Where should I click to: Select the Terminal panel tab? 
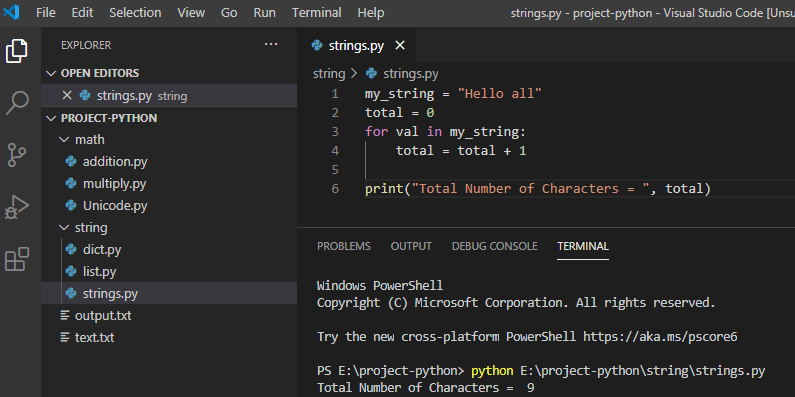coord(583,246)
